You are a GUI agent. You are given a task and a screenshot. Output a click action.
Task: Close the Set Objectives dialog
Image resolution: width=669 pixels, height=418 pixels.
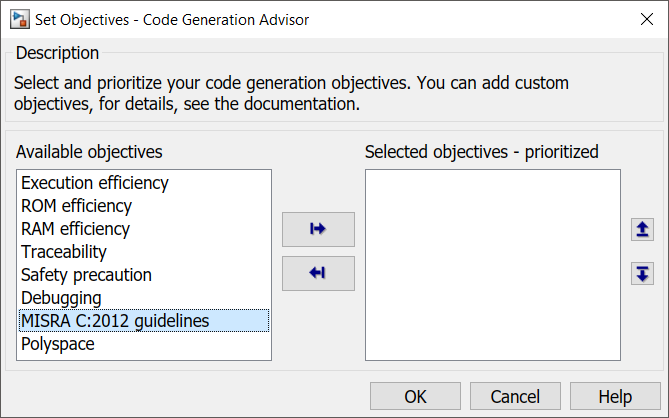pos(646,18)
